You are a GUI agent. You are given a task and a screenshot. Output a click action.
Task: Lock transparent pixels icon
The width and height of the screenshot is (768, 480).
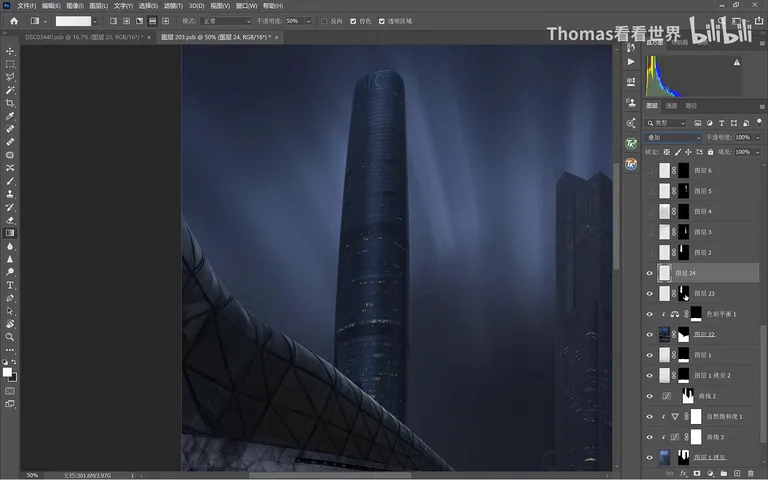(667, 152)
